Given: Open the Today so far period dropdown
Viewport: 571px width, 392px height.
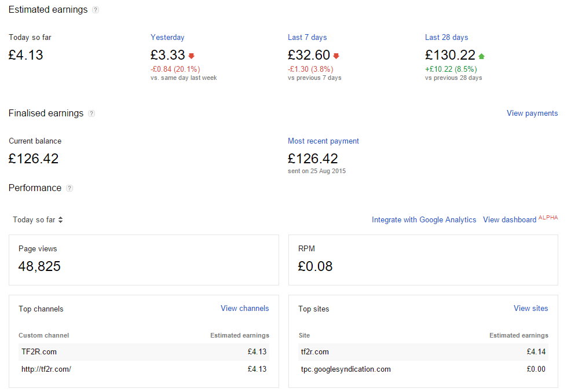Looking at the screenshot, I should pyautogui.click(x=38, y=220).
